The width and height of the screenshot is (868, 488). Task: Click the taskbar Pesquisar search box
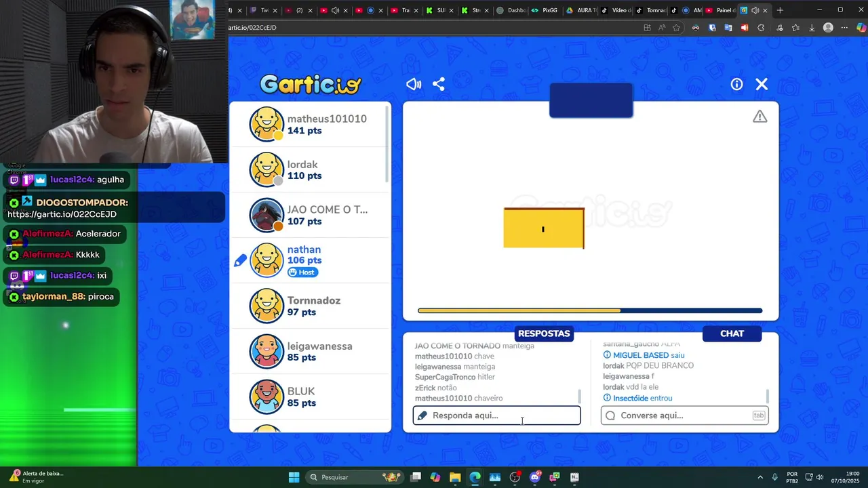pos(353,477)
